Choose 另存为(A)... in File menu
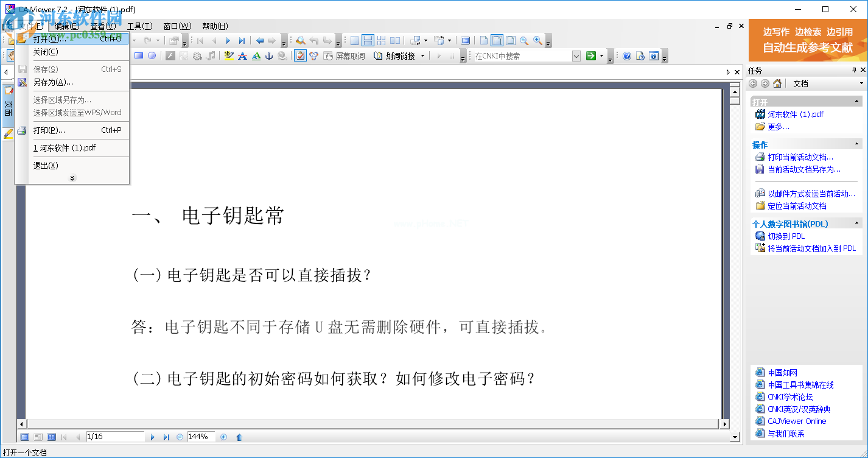The image size is (868, 458). (x=72, y=82)
